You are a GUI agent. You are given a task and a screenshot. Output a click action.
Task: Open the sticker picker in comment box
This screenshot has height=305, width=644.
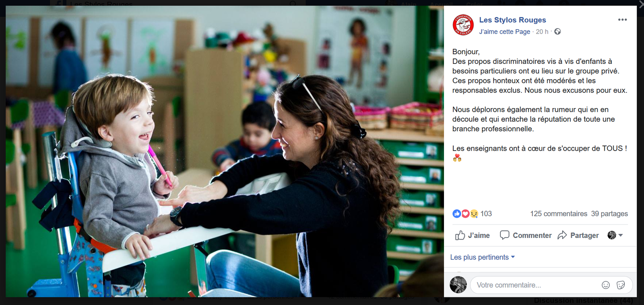coord(621,285)
